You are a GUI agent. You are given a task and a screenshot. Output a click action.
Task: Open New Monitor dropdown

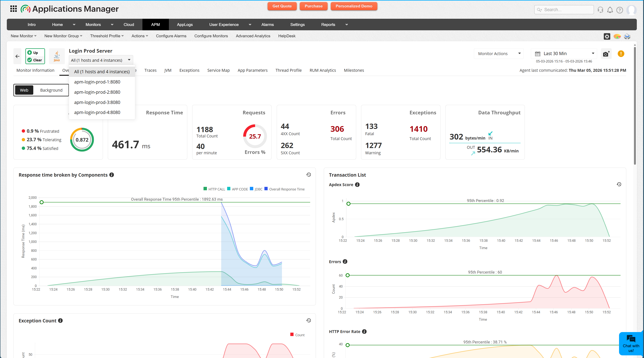[x=23, y=36]
